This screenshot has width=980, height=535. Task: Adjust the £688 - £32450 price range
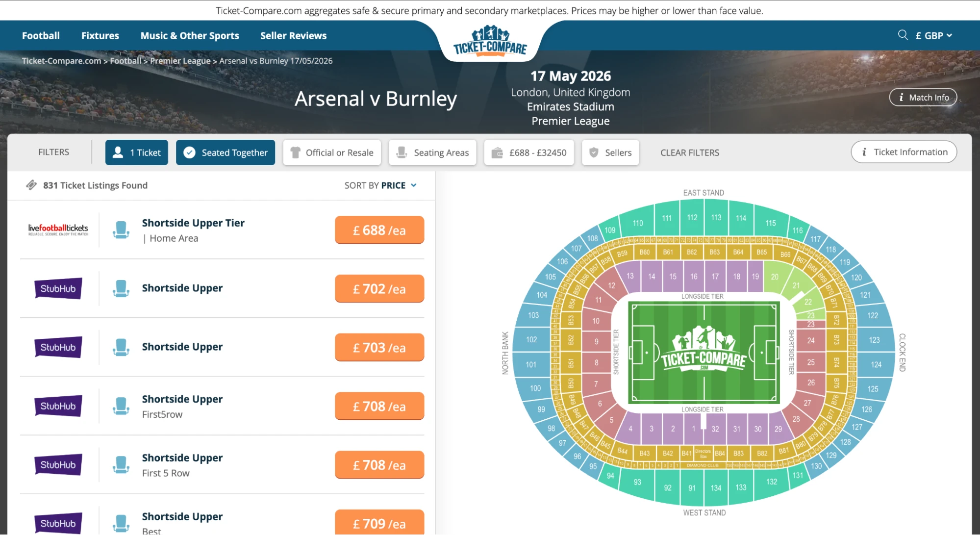[529, 152]
